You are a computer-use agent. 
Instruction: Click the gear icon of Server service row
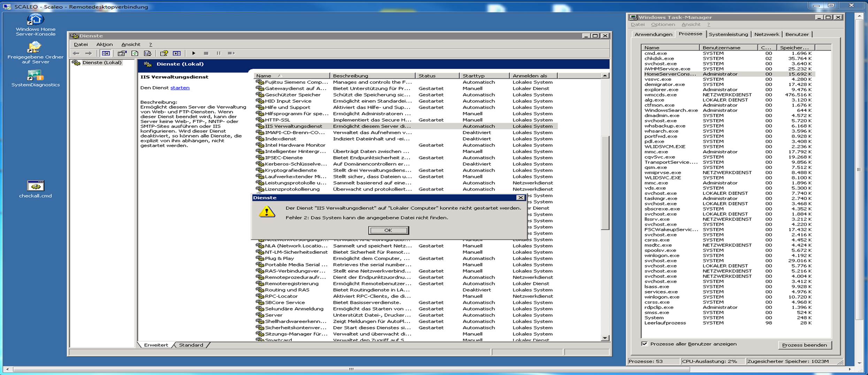[x=260, y=315]
